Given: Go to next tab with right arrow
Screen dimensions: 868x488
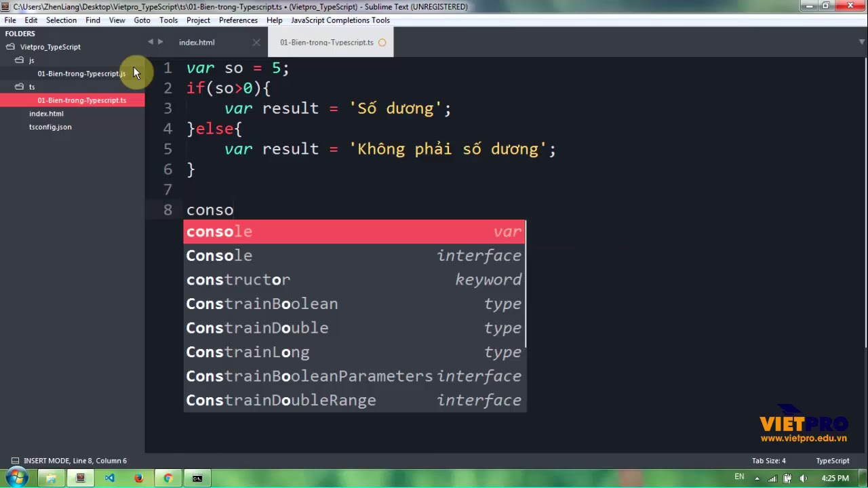Looking at the screenshot, I should 160,42.
